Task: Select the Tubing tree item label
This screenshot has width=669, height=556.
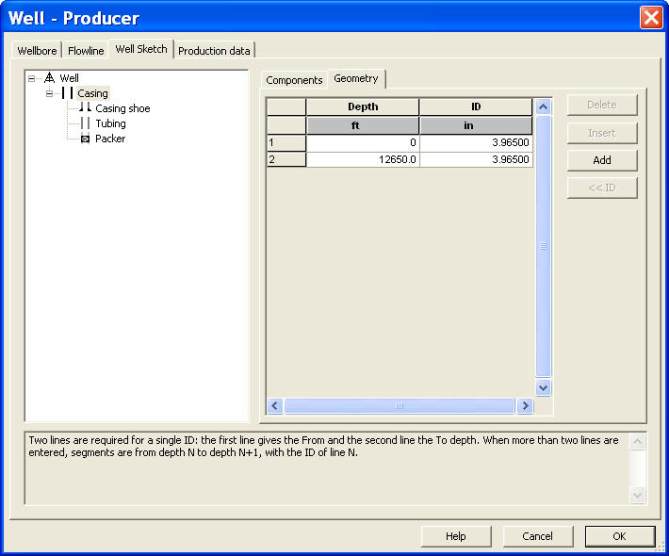Action: point(110,124)
